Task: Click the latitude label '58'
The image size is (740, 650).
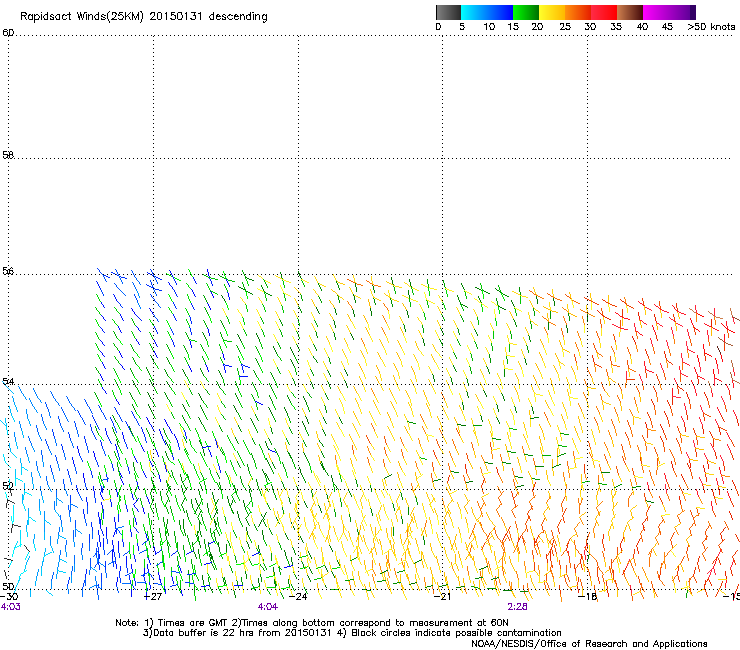Action: [8, 155]
